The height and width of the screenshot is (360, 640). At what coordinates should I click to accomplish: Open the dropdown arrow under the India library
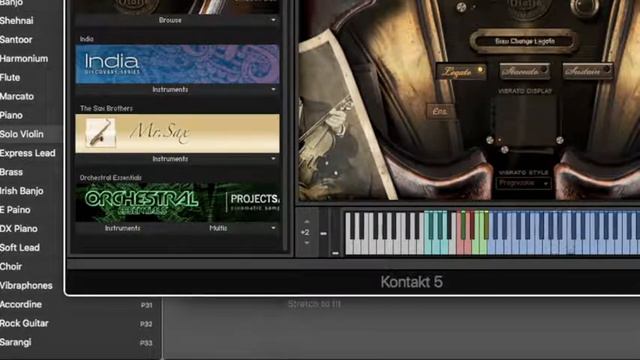[273, 89]
